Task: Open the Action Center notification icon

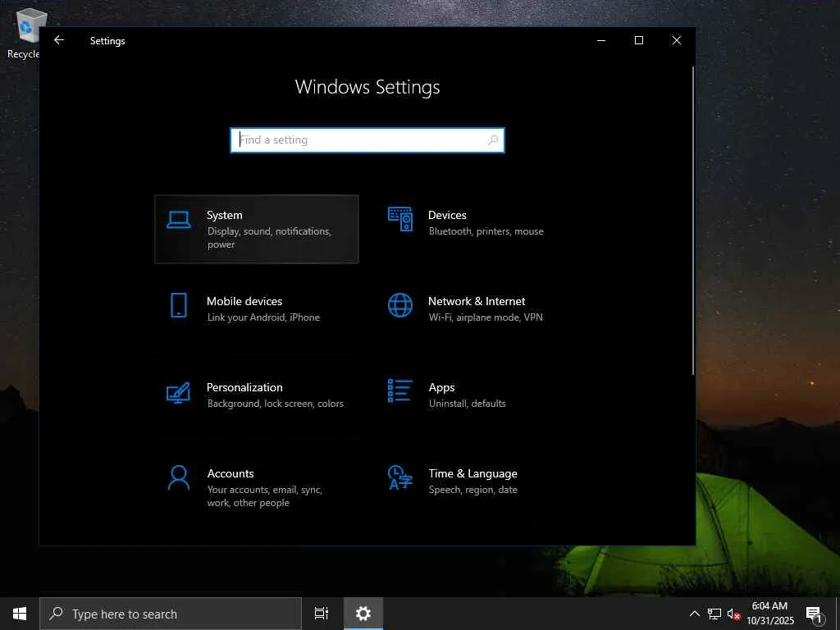Action: tap(815, 614)
